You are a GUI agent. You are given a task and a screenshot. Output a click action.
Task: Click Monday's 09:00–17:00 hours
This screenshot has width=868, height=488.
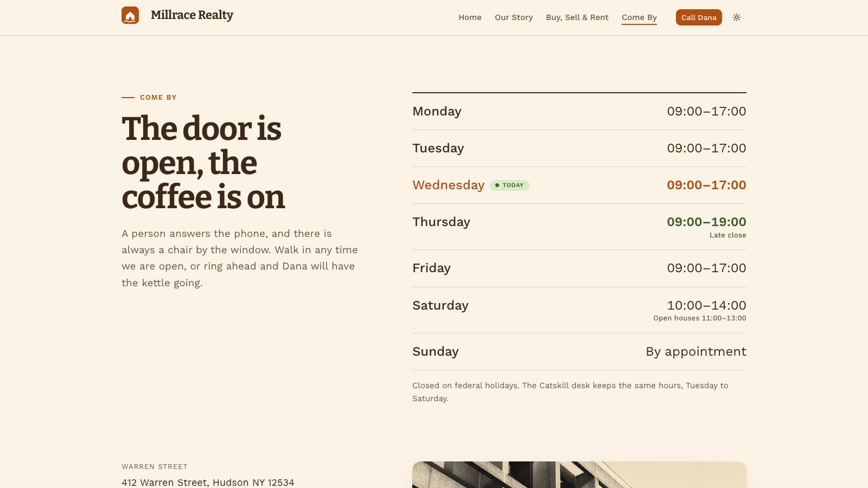pos(706,111)
